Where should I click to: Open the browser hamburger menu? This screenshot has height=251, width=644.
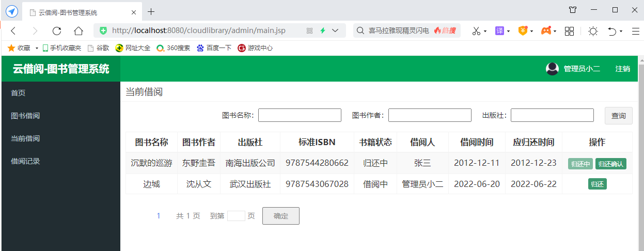[636, 31]
